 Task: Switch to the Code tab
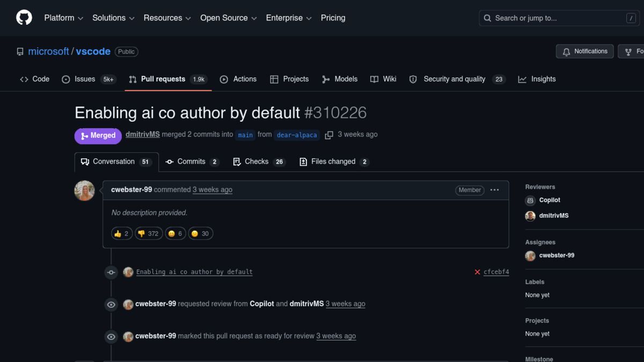point(34,79)
